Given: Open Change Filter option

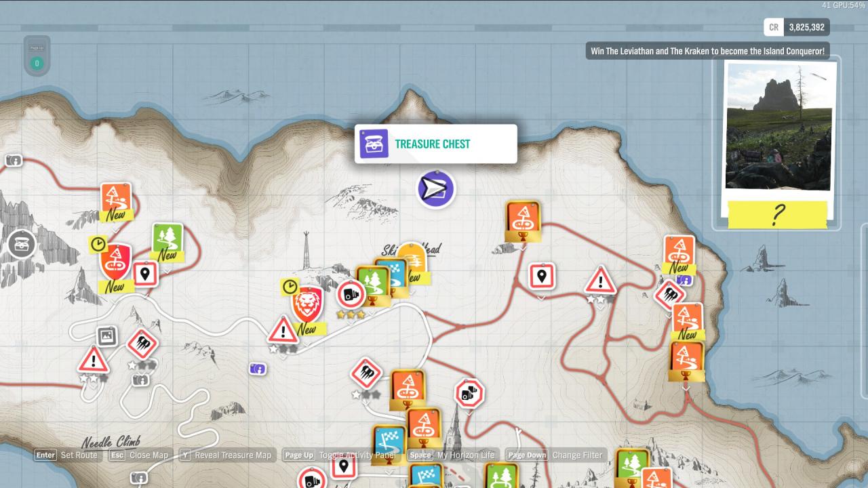Looking at the screenshot, I should tap(555, 455).
